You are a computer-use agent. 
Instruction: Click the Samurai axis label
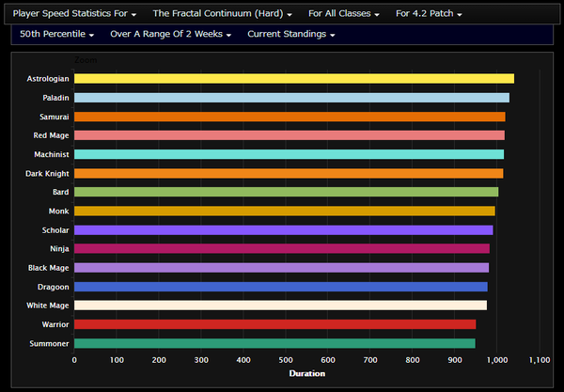(x=55, y=117)
